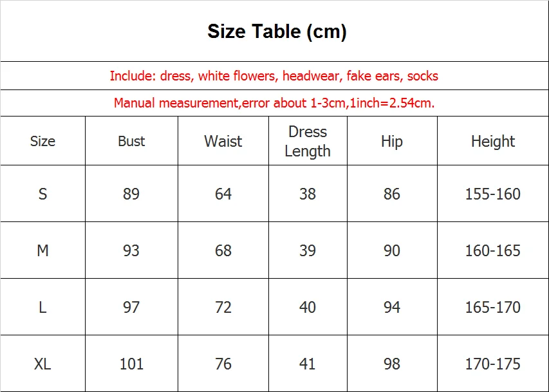
Task: Select the red included items note
Action: pos(274,76)
